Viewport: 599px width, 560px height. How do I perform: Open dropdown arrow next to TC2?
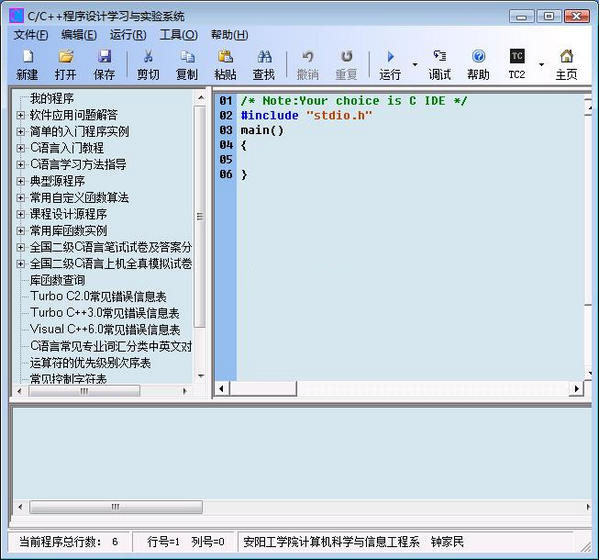click(541, 64)
